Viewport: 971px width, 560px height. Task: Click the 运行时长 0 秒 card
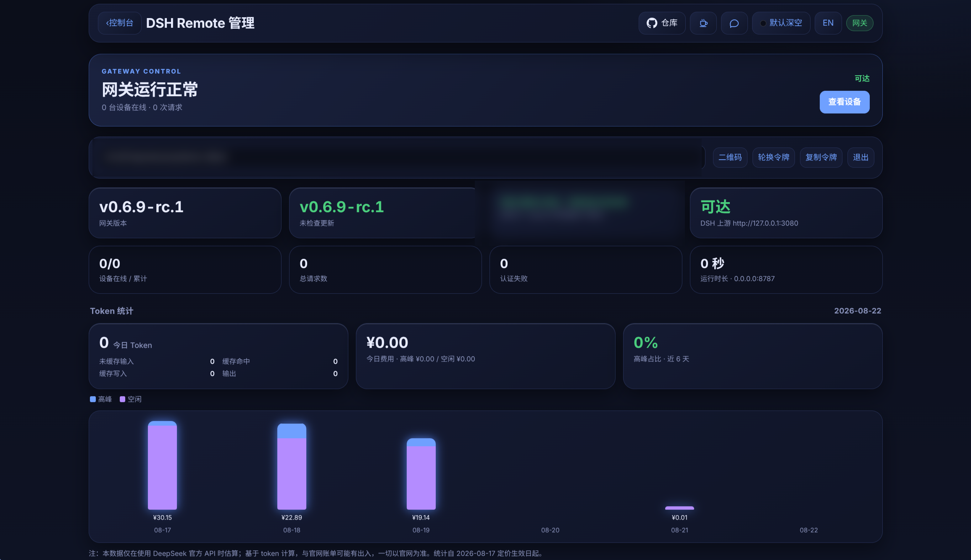click(x=786, y=270)
